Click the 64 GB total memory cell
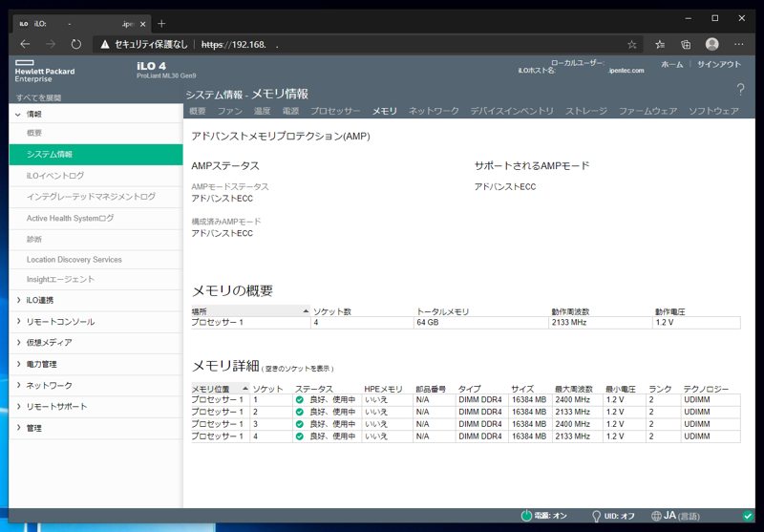This screenshot has width=764, height=532. click(480, 323)
